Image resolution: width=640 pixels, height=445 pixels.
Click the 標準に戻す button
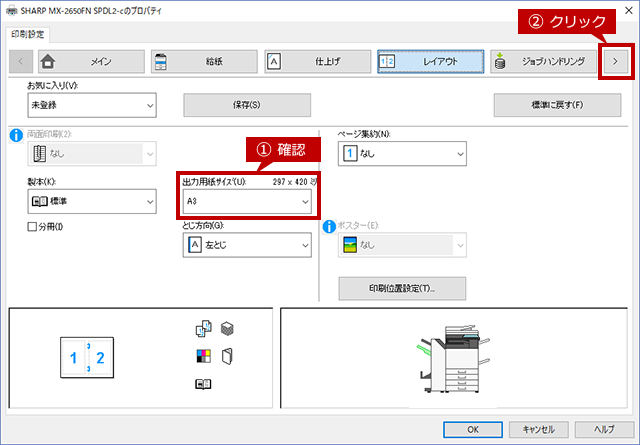point(558,105)
